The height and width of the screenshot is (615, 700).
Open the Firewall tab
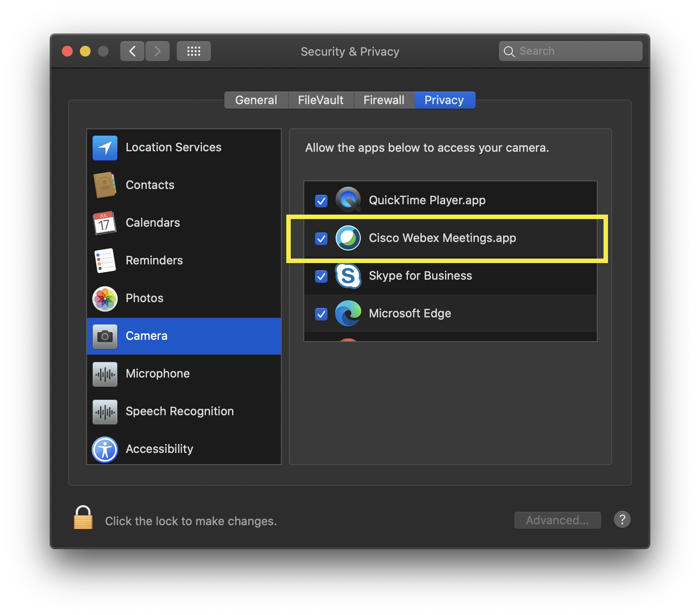click(384, 100)
